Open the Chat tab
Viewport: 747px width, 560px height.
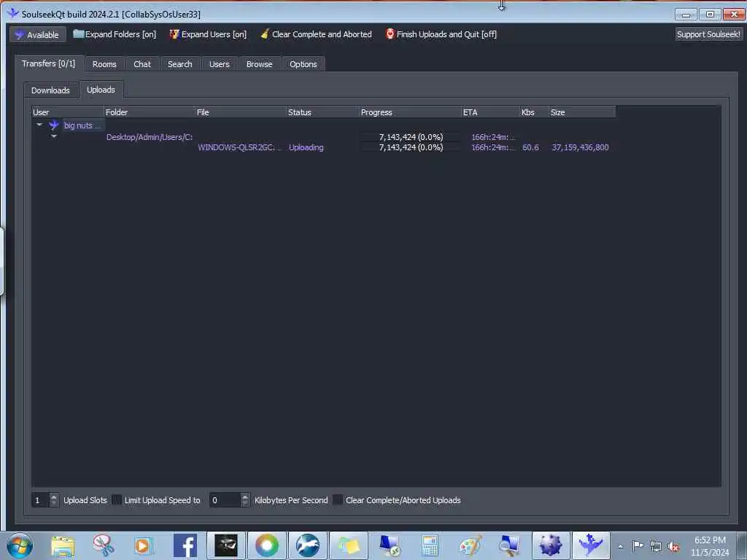142,64
